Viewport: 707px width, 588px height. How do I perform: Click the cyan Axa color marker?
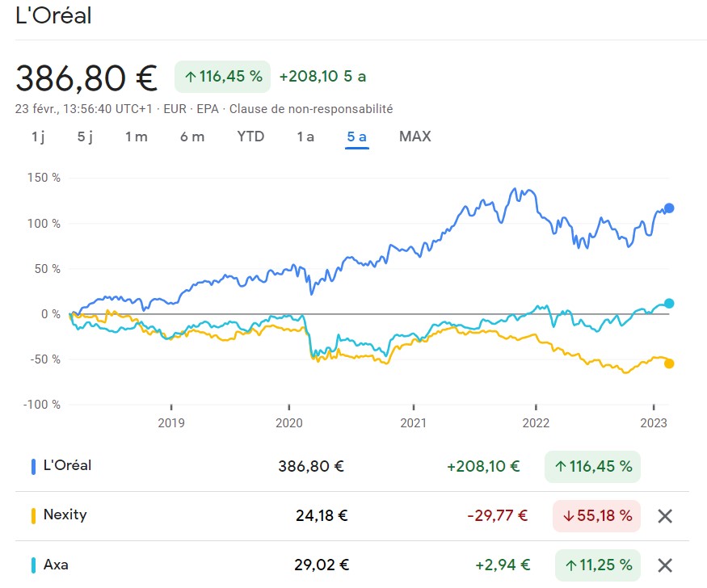click(33, 565)
